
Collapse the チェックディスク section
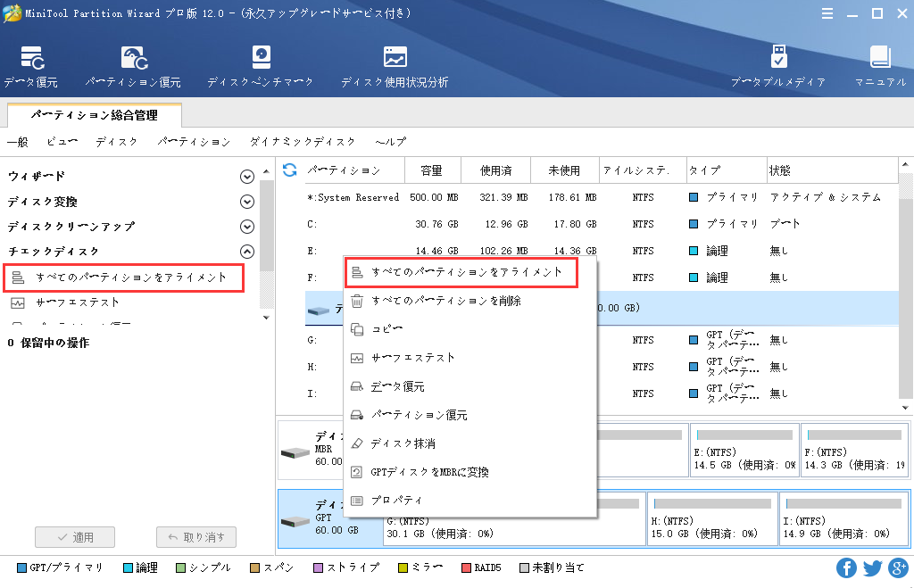tap(247, 252)
